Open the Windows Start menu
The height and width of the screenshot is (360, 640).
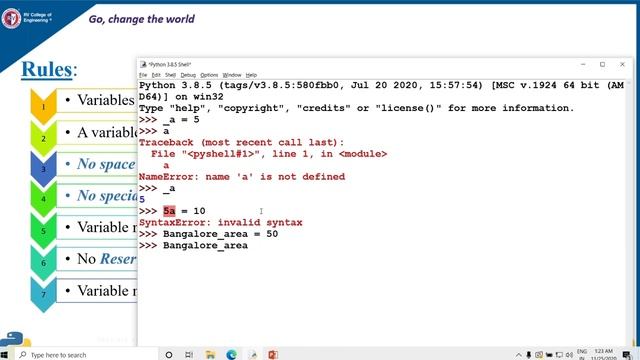4,355
